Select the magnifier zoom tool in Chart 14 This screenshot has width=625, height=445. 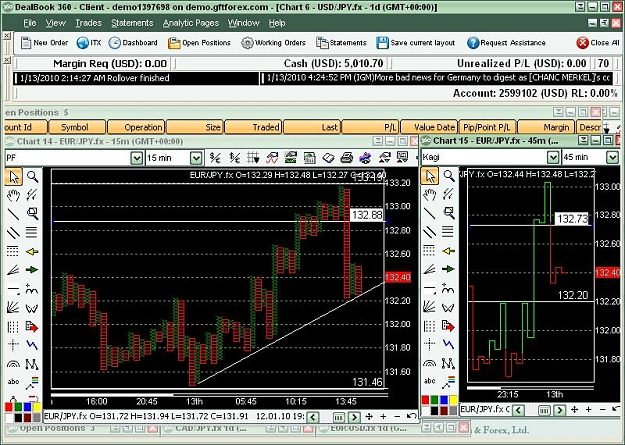(32, 177)
